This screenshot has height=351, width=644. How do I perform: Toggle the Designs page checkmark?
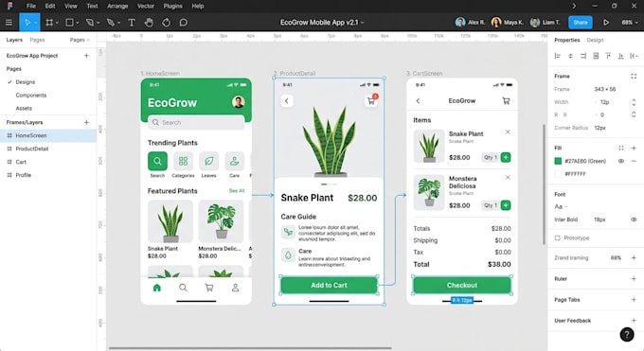click(9, 82)
